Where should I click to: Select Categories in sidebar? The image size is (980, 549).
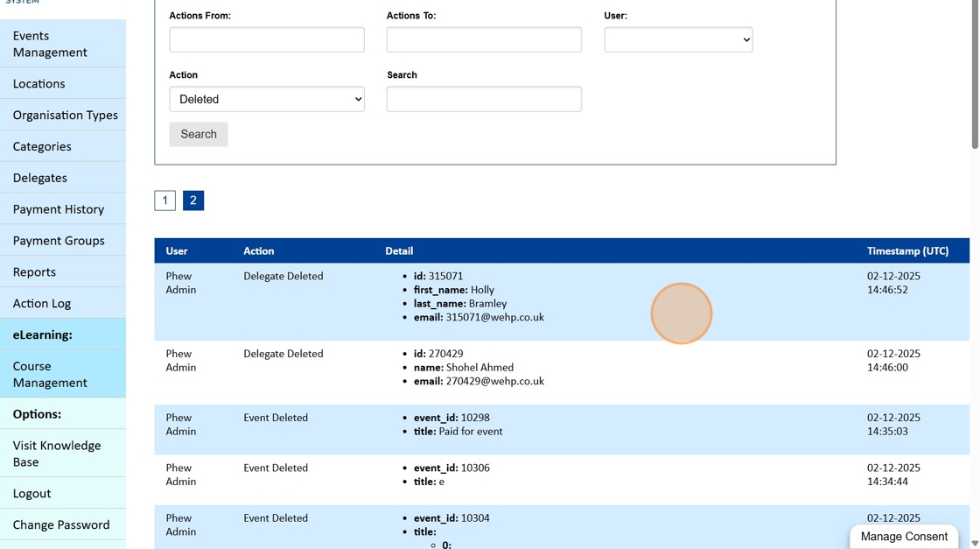click(42, 147)
